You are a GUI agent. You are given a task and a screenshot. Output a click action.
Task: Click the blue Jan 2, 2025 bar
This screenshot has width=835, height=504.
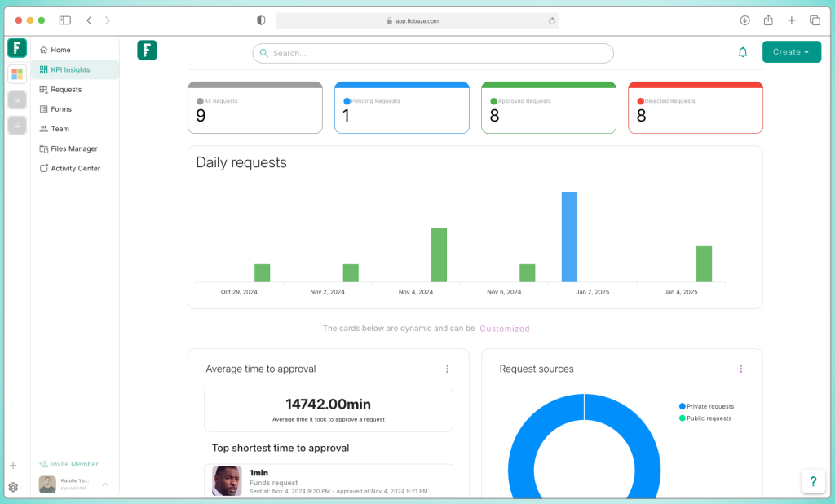pos(569,237)
